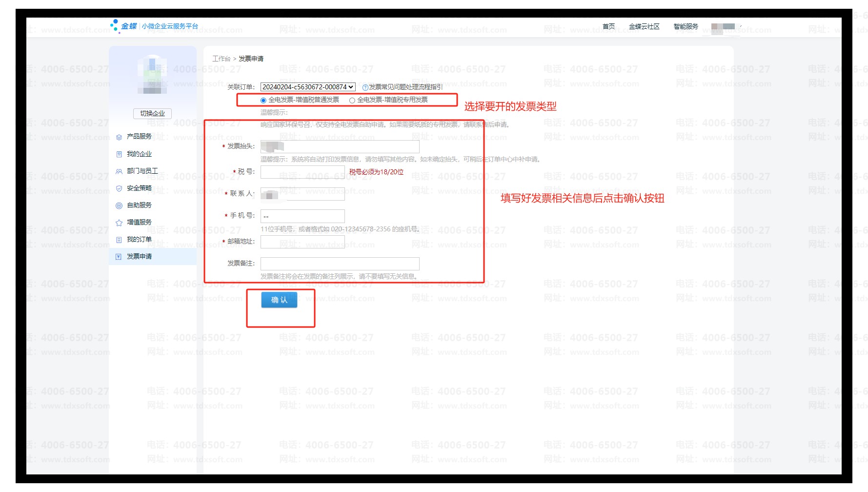Select 全电发票-增值税普通发票 radio option
Image resolution: width=868 pixels, height=492 pixels.
(x=263, y=101)
